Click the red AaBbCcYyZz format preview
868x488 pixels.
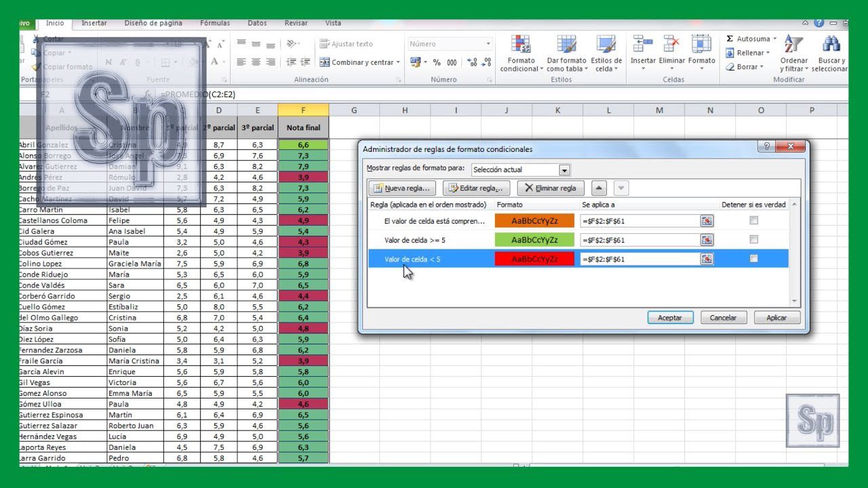534,259
